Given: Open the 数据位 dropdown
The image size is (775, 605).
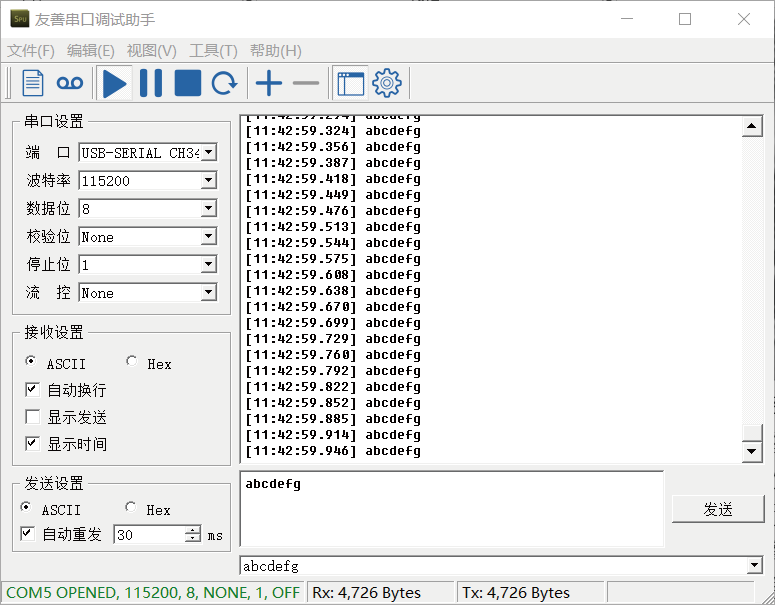Looking at the screenshot, I should [x=209, y=209].
